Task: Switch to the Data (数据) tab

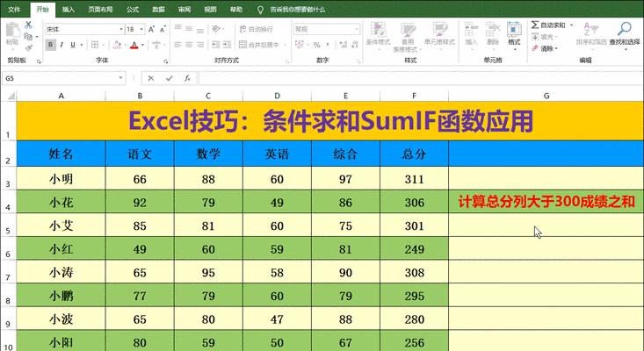Action: 158,9
